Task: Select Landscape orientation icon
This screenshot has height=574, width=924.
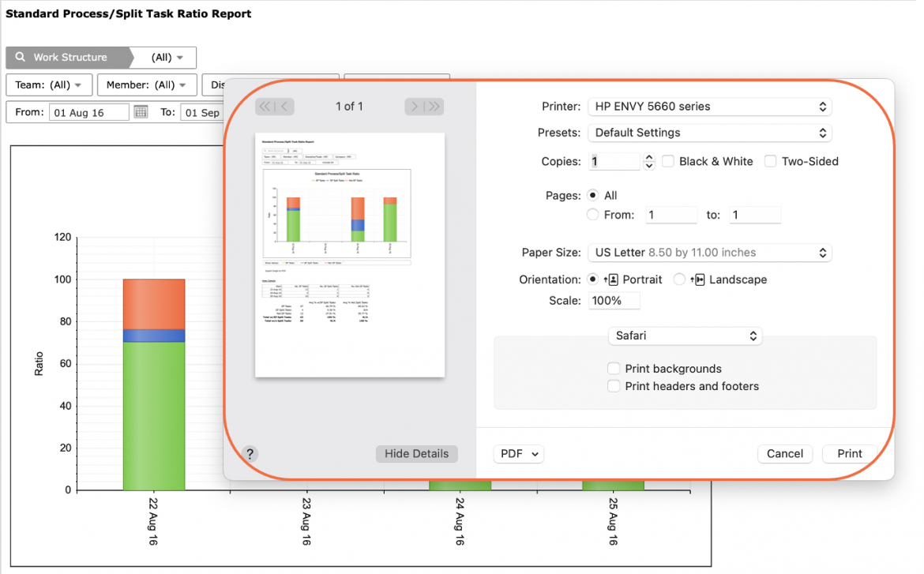Action: [697, 279]
